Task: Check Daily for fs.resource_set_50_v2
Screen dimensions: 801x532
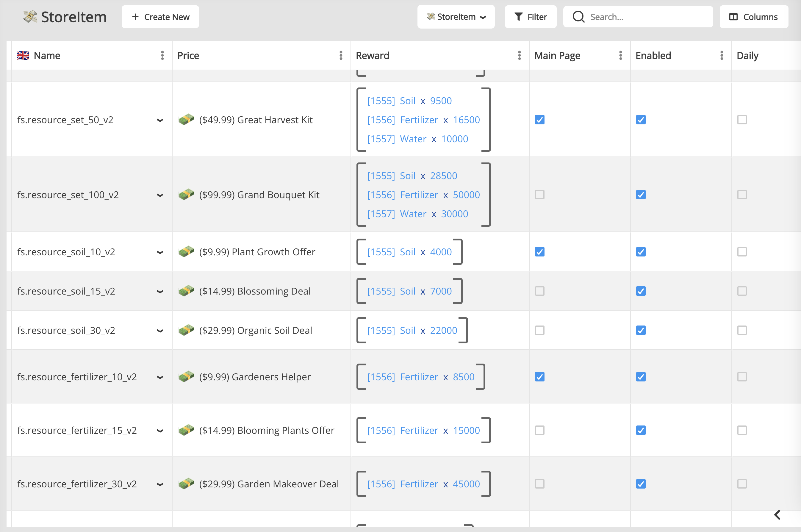Action: (742, 120)
